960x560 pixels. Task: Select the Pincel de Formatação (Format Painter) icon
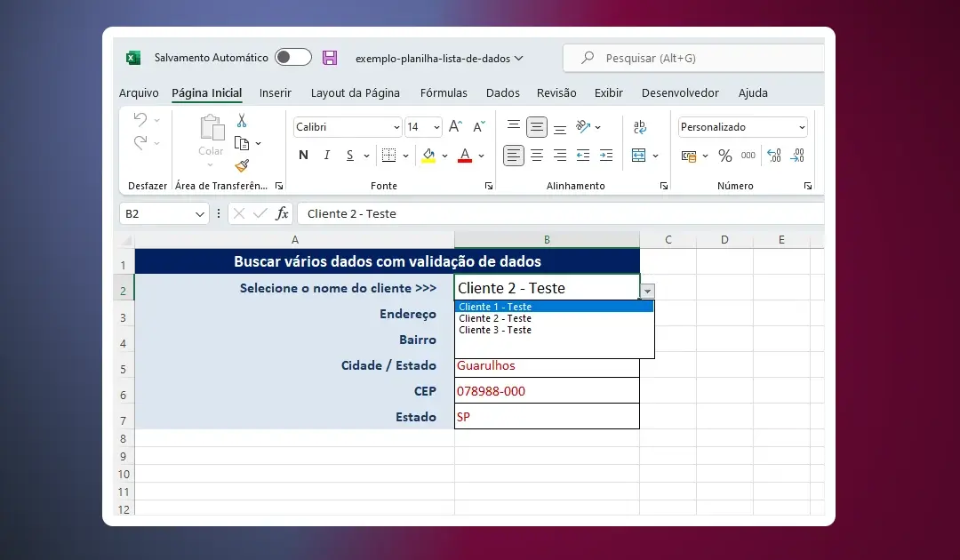243,164
